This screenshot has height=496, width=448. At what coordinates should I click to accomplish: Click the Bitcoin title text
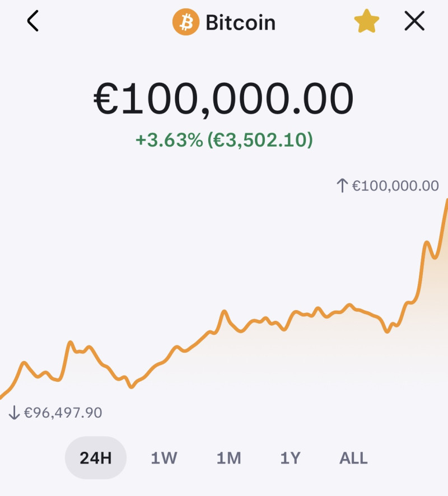tap(241, 22)
